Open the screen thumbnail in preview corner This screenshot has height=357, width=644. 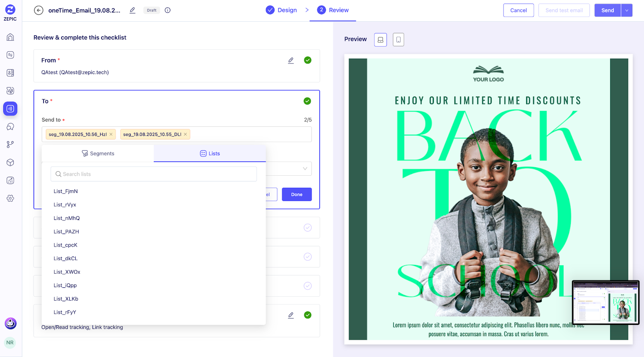(606, 302)
